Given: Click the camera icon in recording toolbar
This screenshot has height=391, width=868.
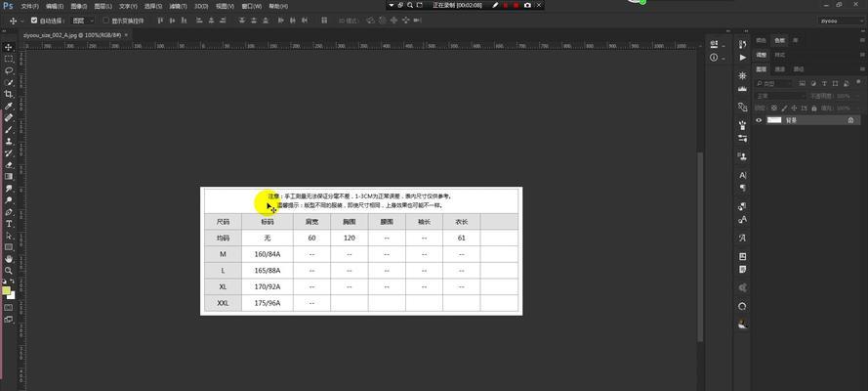Looking at the screenshot, I should (527, 5).
